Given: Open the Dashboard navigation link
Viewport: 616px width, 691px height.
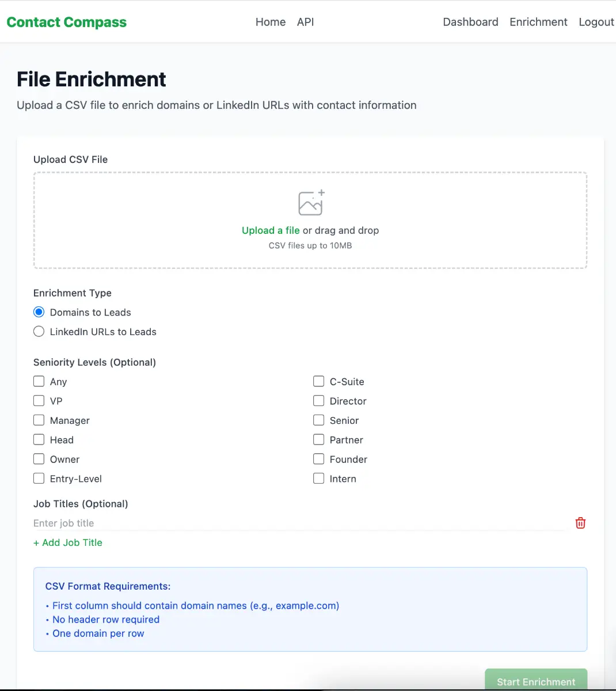Looking at the screenshot, I should (470, 22).
